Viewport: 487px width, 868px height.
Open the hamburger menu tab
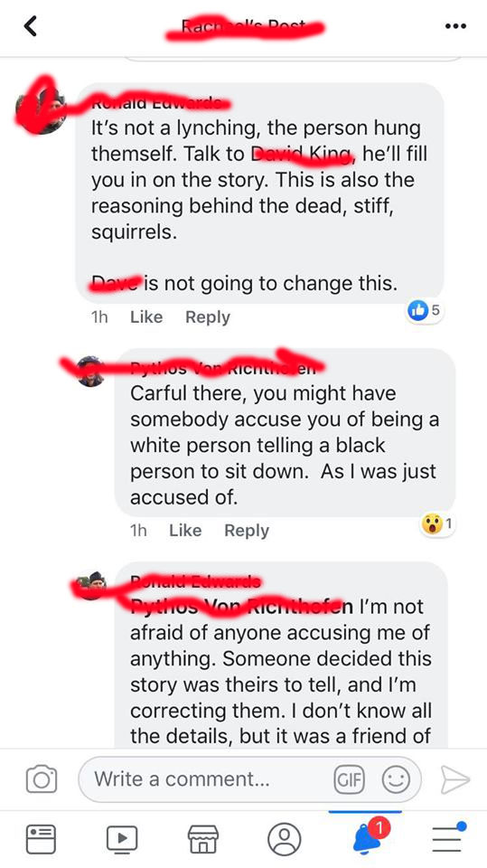pos(449,837)
